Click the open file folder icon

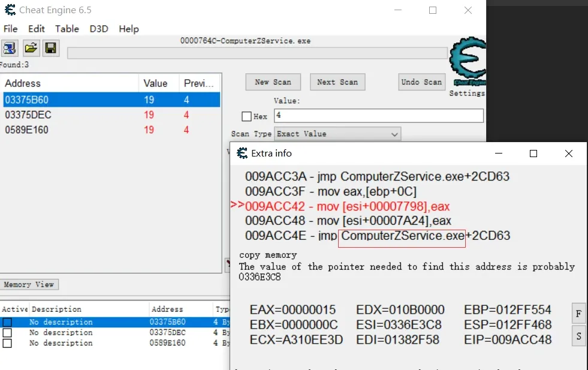coord(31,48)
